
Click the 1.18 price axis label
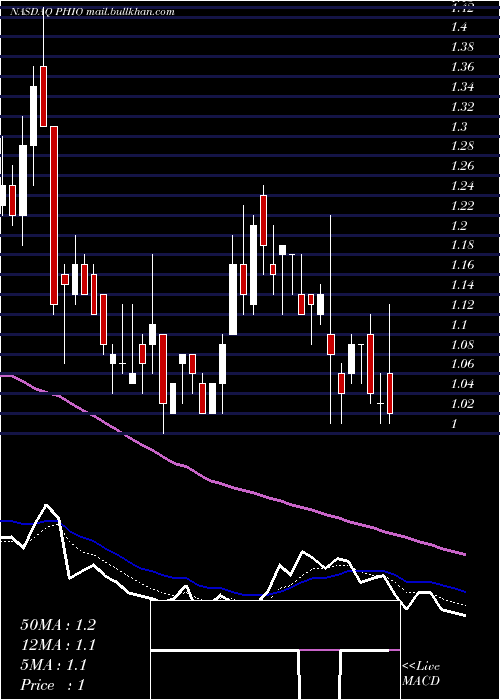[x=462, y=245]
